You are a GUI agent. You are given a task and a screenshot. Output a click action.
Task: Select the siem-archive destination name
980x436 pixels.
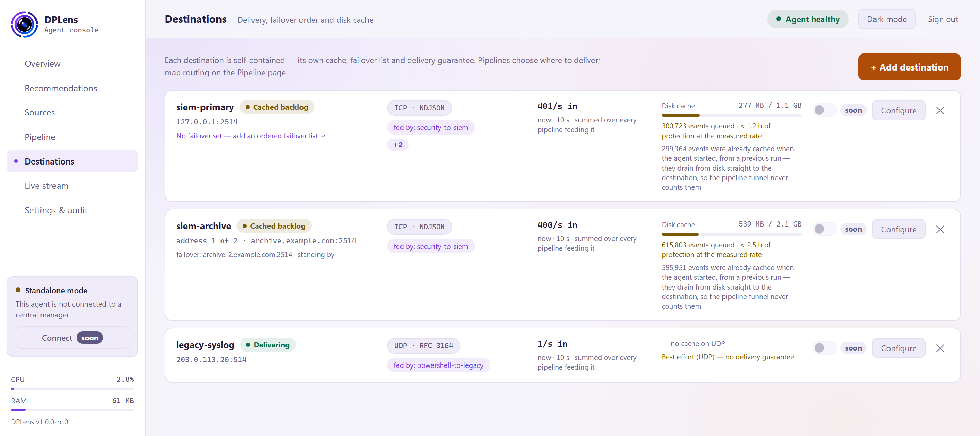(203, 226)
